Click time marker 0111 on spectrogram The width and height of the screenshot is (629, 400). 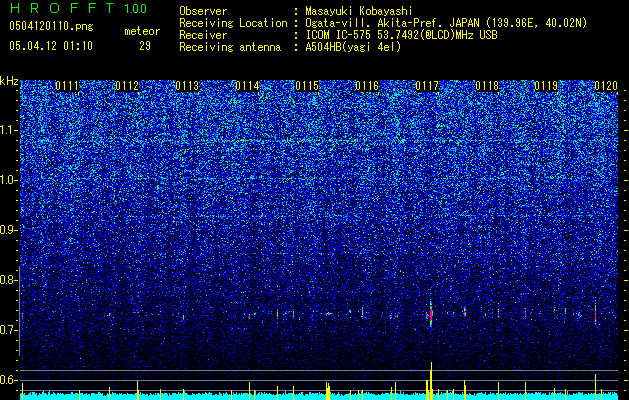click(x=67, y=86)
